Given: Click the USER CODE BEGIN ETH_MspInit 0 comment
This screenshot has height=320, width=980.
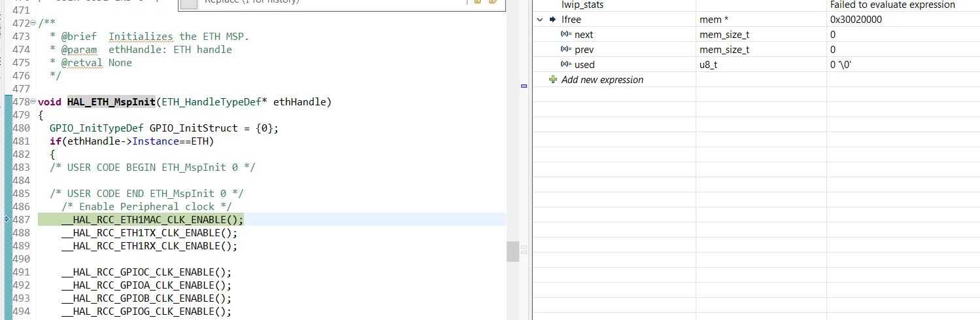Looking at the screenshot, I should pyautogui.click(x=152, y=168).
